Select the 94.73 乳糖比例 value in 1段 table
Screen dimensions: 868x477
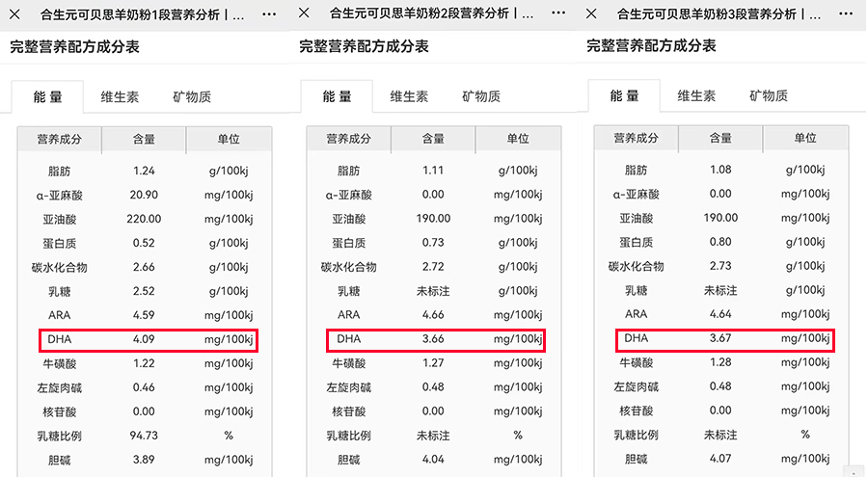pos(144,437)
